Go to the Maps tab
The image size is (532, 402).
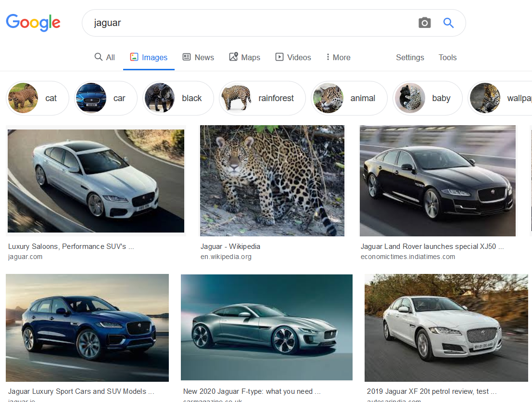coord(245,57)
